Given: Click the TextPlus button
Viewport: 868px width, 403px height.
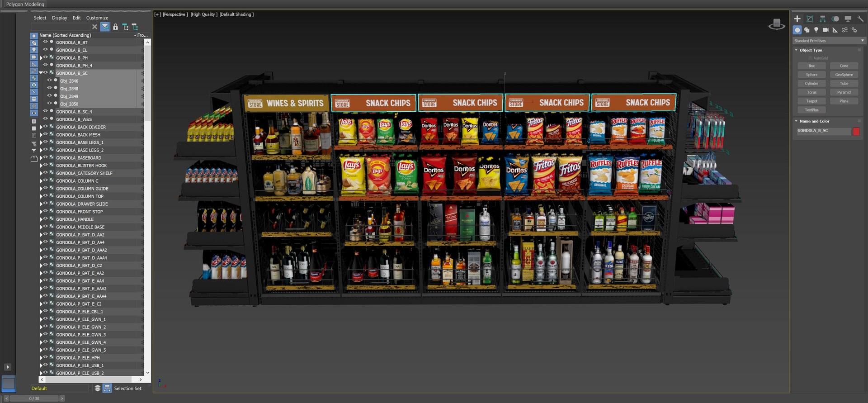Looking at the screenshot, I should pos(811,110).
